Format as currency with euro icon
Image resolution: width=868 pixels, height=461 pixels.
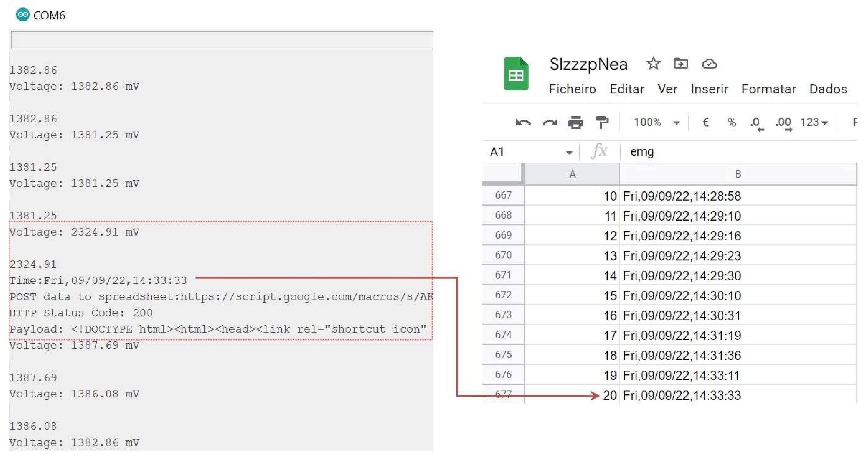[x=706, y=122]
